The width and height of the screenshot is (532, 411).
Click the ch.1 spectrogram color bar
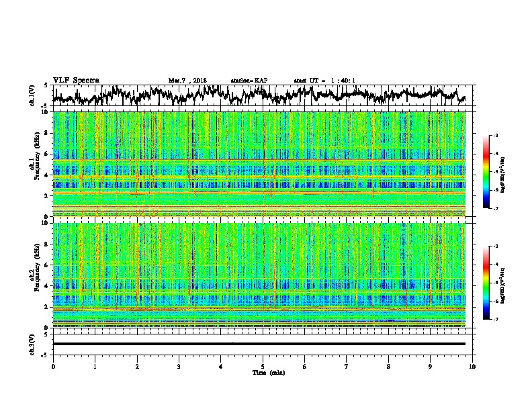point(486,172)
